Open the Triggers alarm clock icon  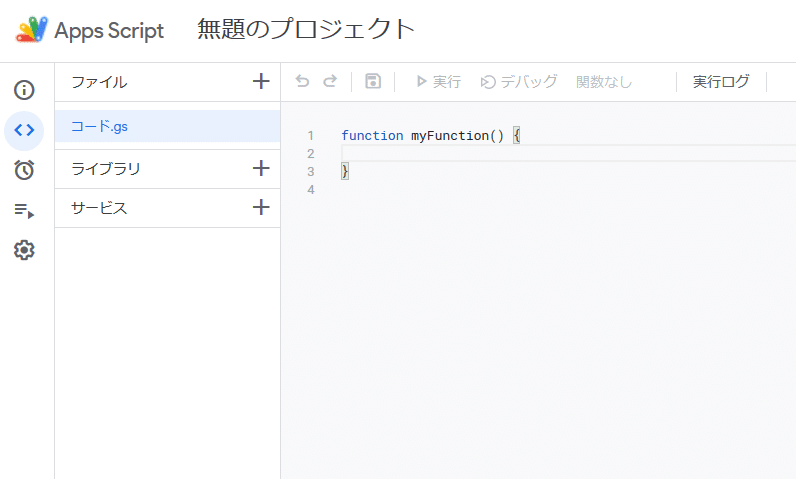(24, 170)
